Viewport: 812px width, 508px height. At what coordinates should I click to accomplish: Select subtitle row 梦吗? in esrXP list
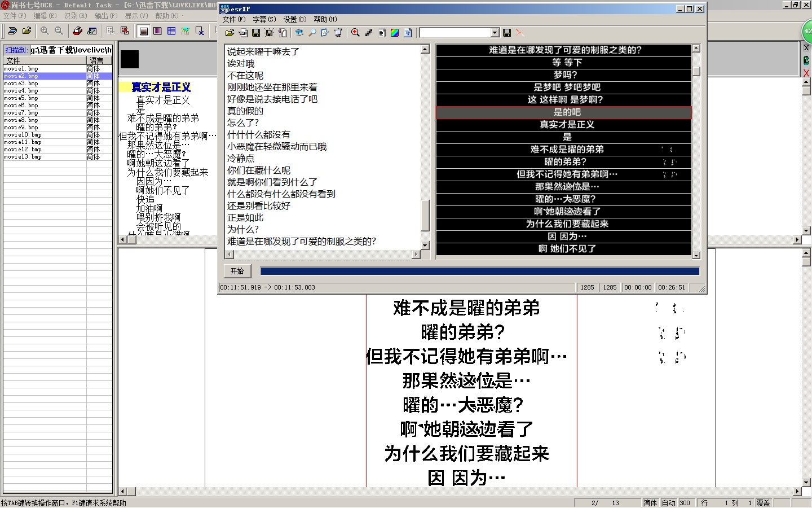564,75
